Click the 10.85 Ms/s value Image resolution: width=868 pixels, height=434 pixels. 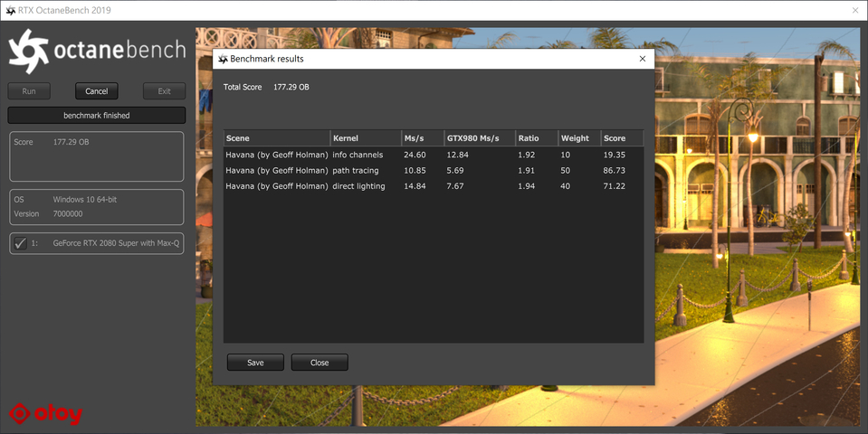[x=415, y=170]
